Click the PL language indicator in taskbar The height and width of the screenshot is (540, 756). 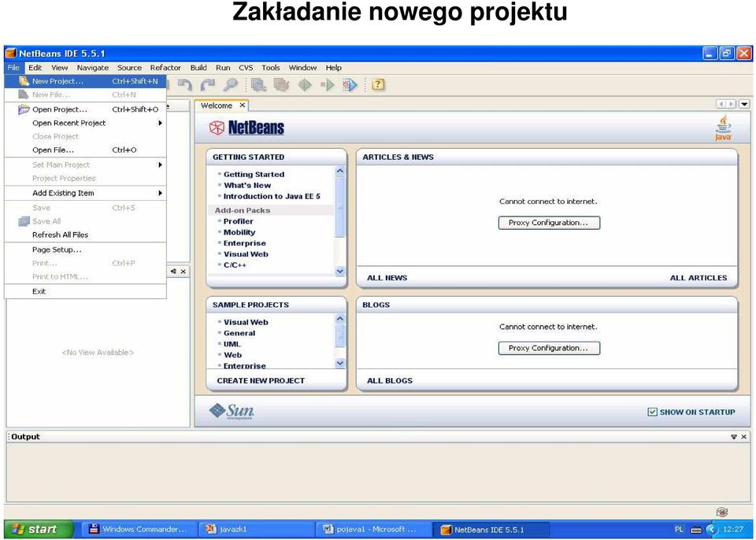coord(680,530)
